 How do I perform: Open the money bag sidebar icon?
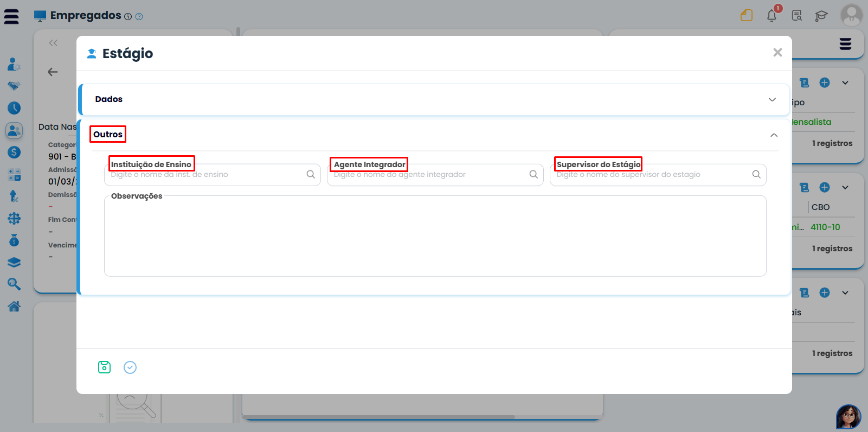(14, 240)
